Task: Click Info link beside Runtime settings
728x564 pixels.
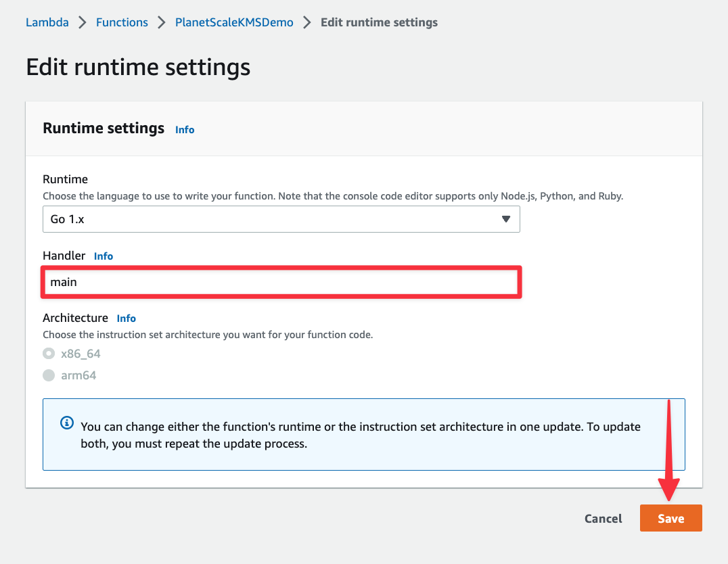Action: (x=185, y=130)
